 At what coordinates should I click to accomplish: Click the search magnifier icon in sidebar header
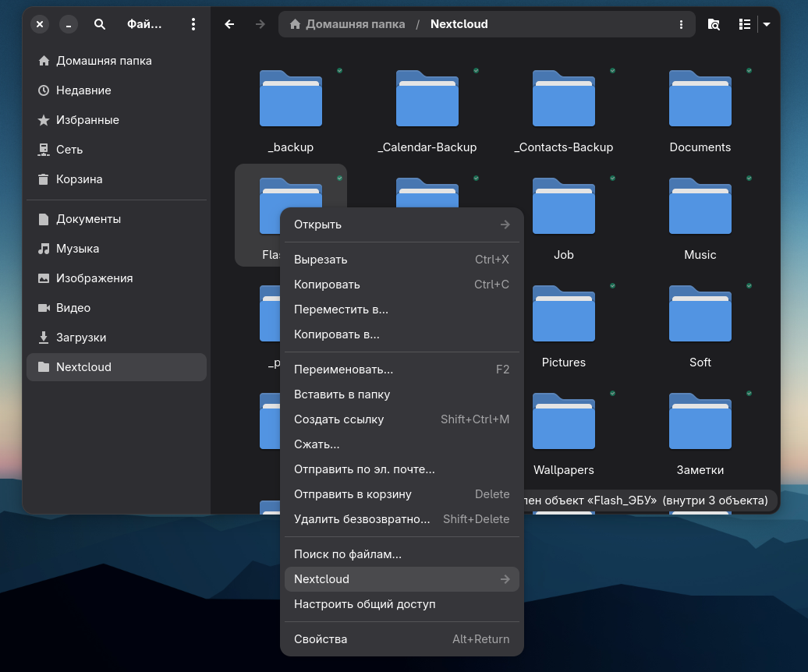pyautogui.click(x=100, y=24)
